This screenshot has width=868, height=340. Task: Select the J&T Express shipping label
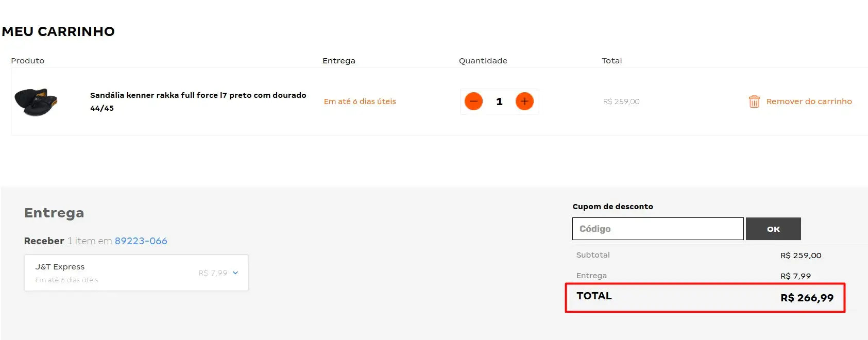point(60,267)
